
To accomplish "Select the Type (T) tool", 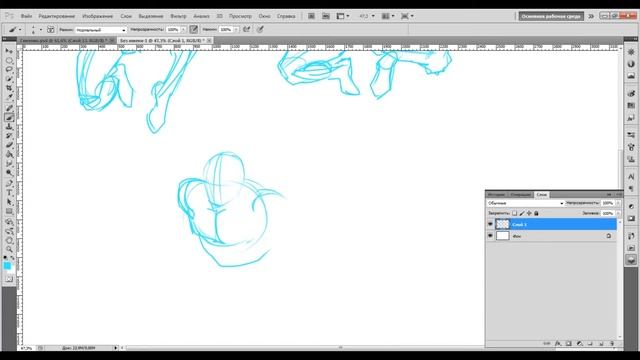I will [x=9, y=193].
